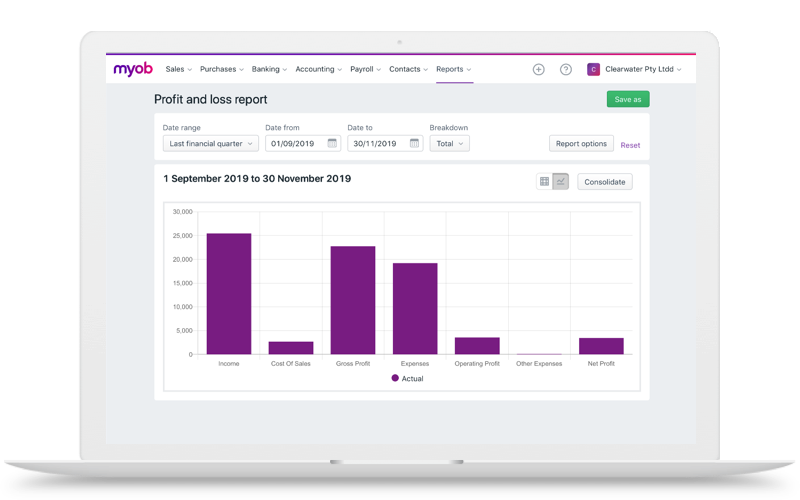Open the help question mark icon
This screenshot has width=800, height=500.
[565, 69]
